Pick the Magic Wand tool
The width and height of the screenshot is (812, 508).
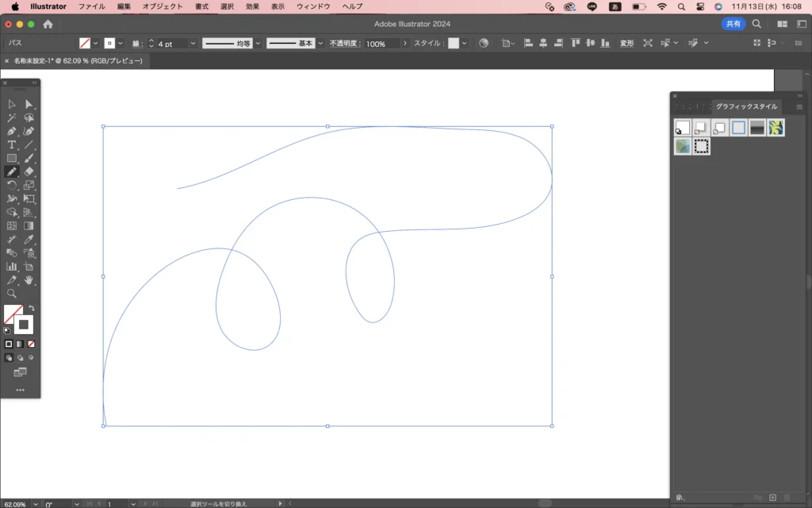[12, 117]
